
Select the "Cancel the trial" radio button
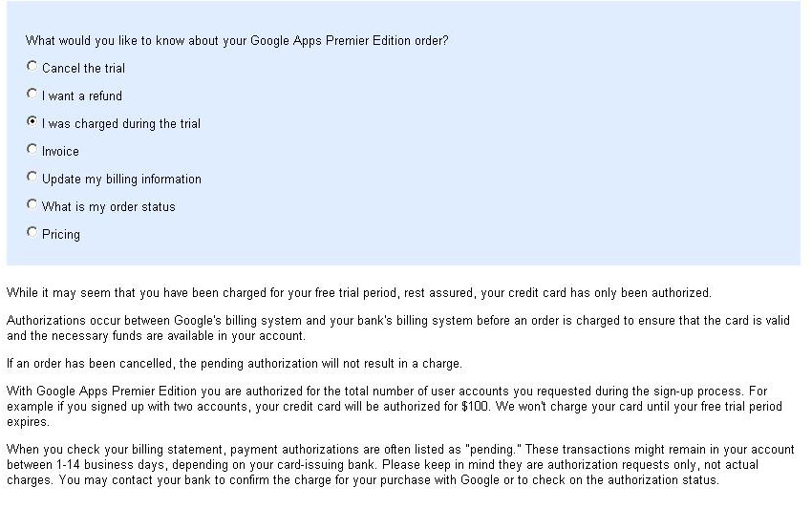click(32, 66)
